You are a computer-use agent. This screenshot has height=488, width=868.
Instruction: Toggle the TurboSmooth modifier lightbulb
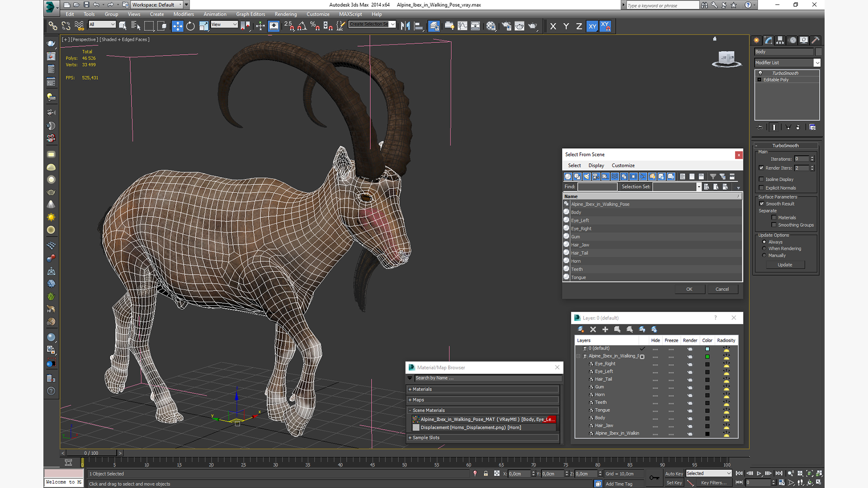click(760, 73)
